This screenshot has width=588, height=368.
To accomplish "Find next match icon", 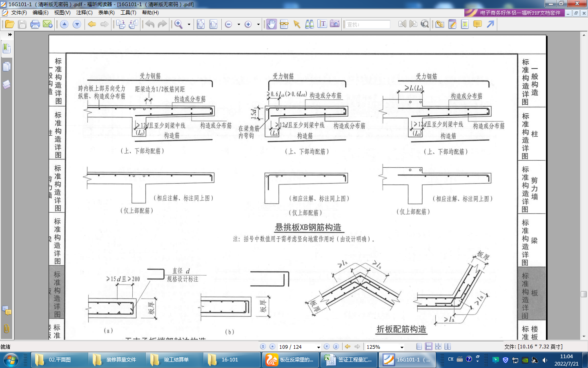I will [413, 24].
